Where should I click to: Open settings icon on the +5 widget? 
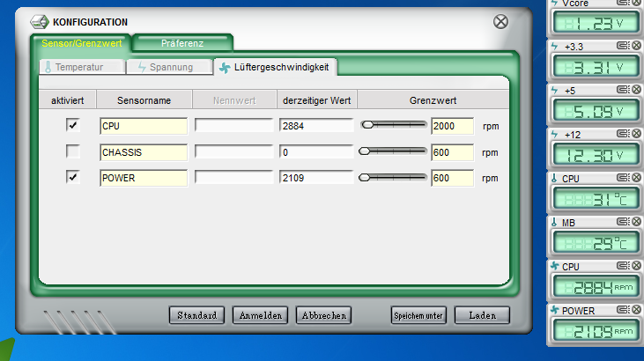624,89
